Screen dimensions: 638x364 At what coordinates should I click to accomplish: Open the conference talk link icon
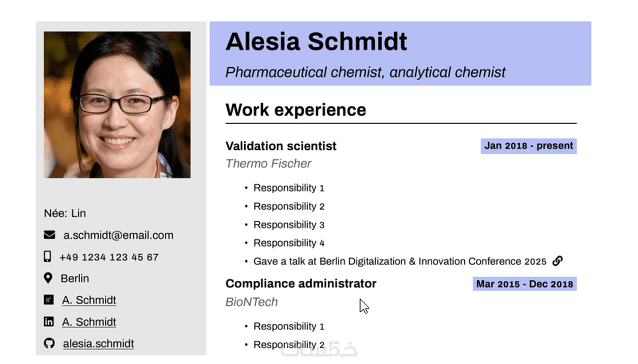click(x=558, y=261)
